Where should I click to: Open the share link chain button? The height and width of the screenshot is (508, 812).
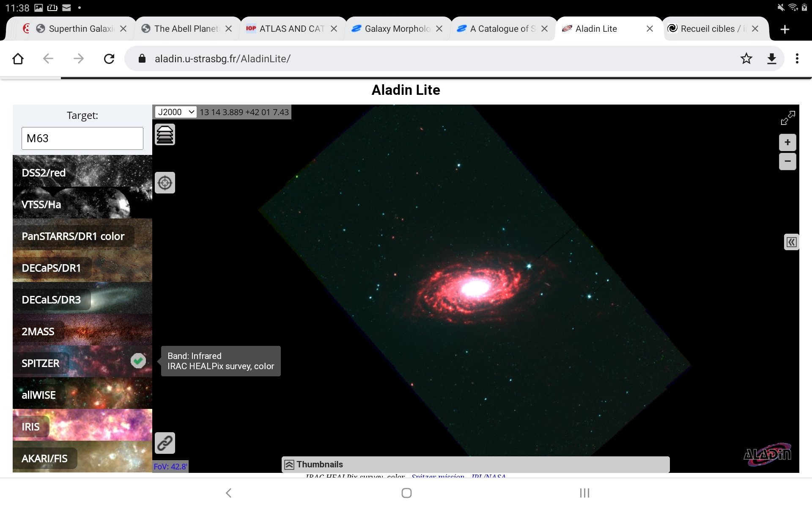pos(165,443)
